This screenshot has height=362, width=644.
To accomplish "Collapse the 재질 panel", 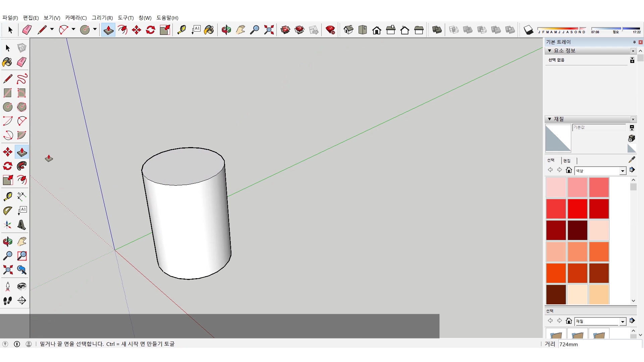I will 549,119.
